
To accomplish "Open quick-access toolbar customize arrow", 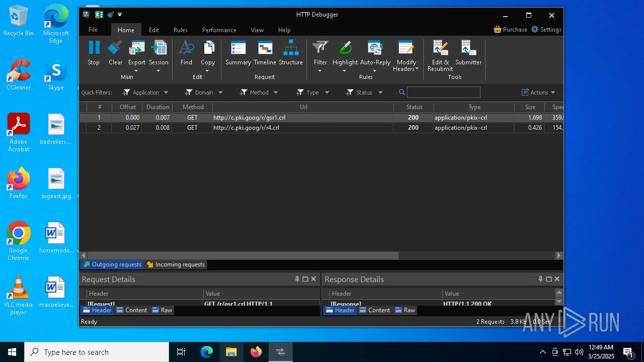I will click(120, 15).
